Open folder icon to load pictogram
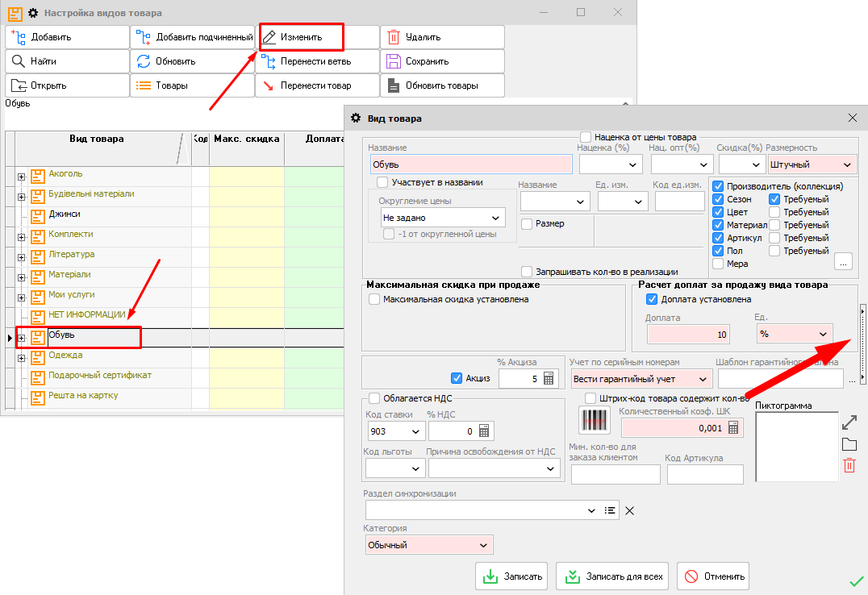The height and width of the screenshot is (595, 868). pyautogui.click(x=849, y=444)
